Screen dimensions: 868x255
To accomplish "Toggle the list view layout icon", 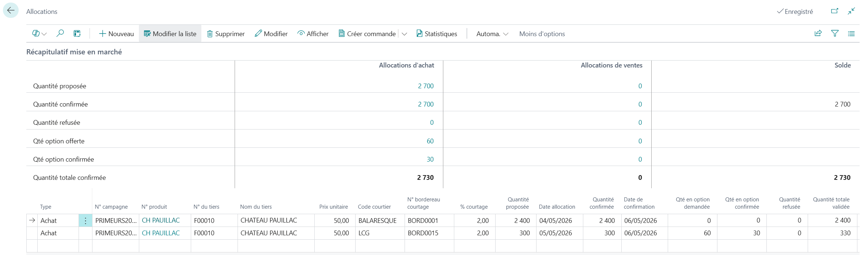I will click(851, 34).
